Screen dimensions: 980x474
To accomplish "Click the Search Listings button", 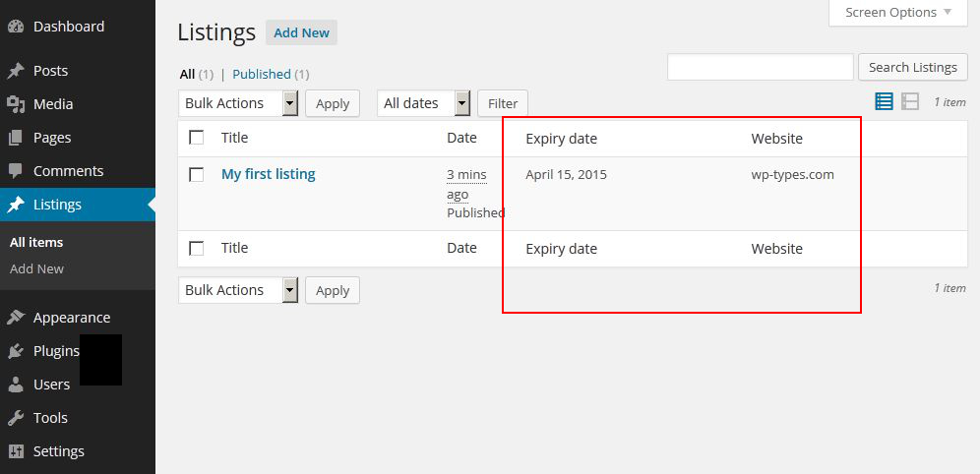I will click(913, 68).
